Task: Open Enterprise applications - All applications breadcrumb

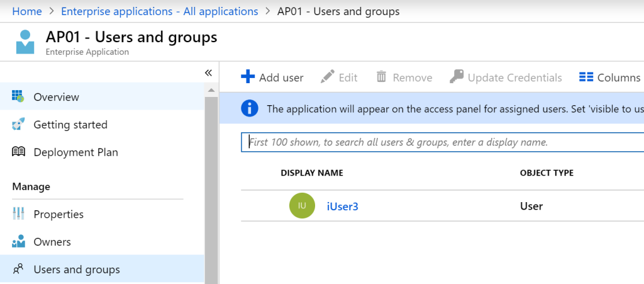Action: pyautogui.click(x=159, y=11)
